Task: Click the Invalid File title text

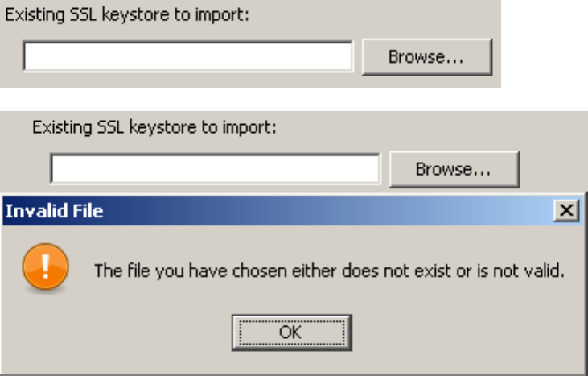Action: tap(54, 212)
